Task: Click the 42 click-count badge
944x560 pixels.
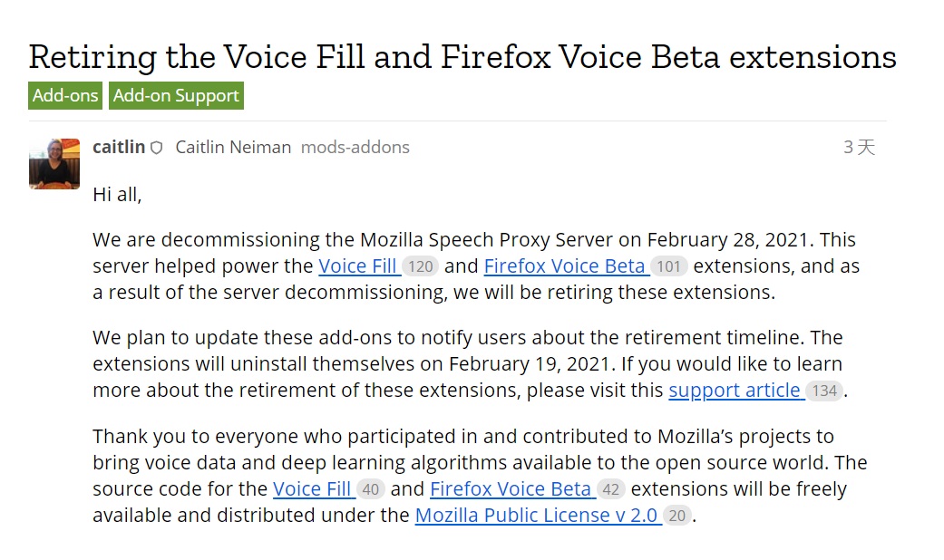Action: (610, 489)
